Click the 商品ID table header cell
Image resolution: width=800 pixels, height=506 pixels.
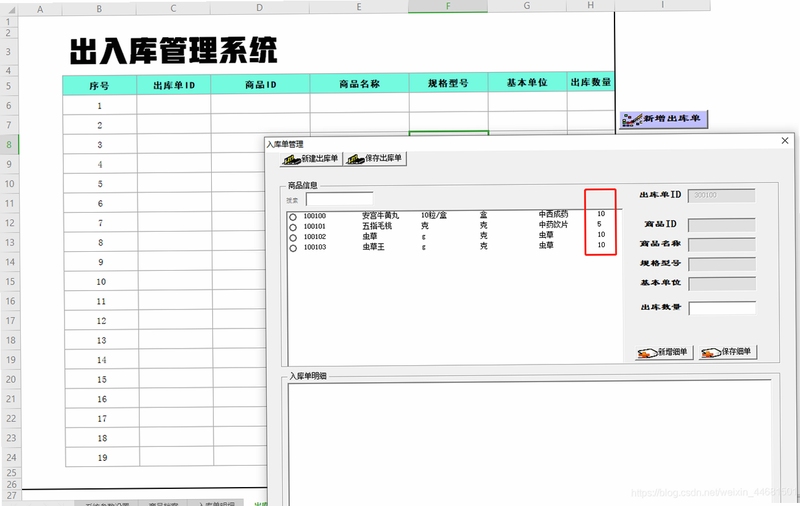(x=260, y=84)
